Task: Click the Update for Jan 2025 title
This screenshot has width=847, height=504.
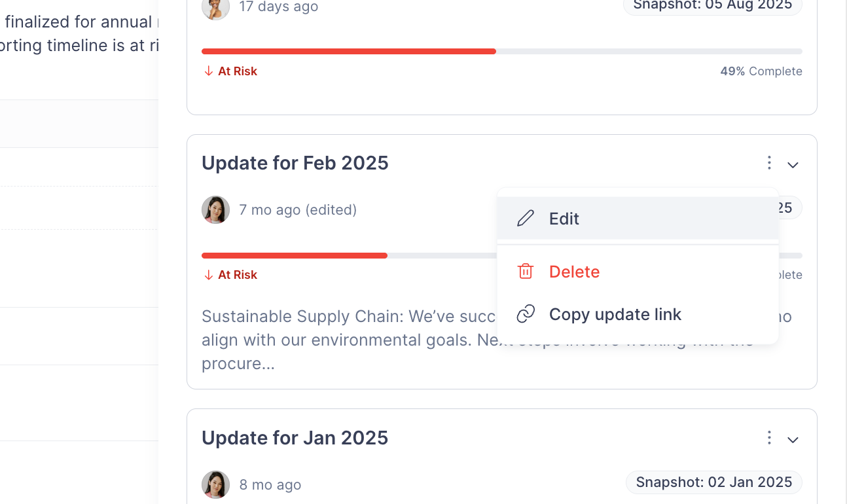Action: point(295,438)
